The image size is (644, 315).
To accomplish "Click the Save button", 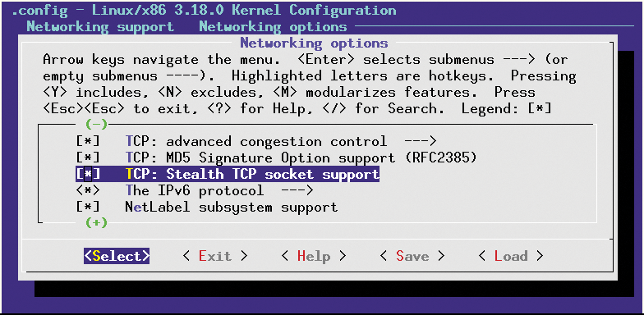I will (412, 256).
